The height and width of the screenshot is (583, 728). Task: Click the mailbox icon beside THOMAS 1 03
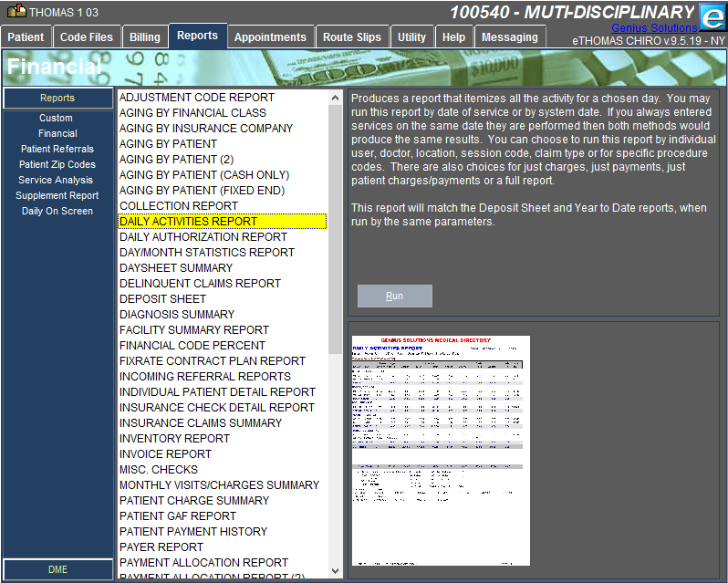(x=16, y=11)
